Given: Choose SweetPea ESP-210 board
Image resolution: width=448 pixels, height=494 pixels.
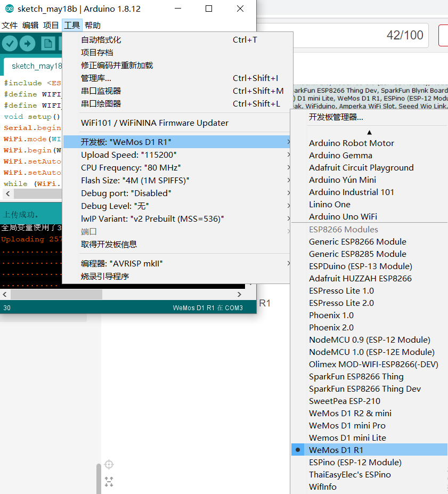Looking at the screenshot, I should [x=369, y=401].
